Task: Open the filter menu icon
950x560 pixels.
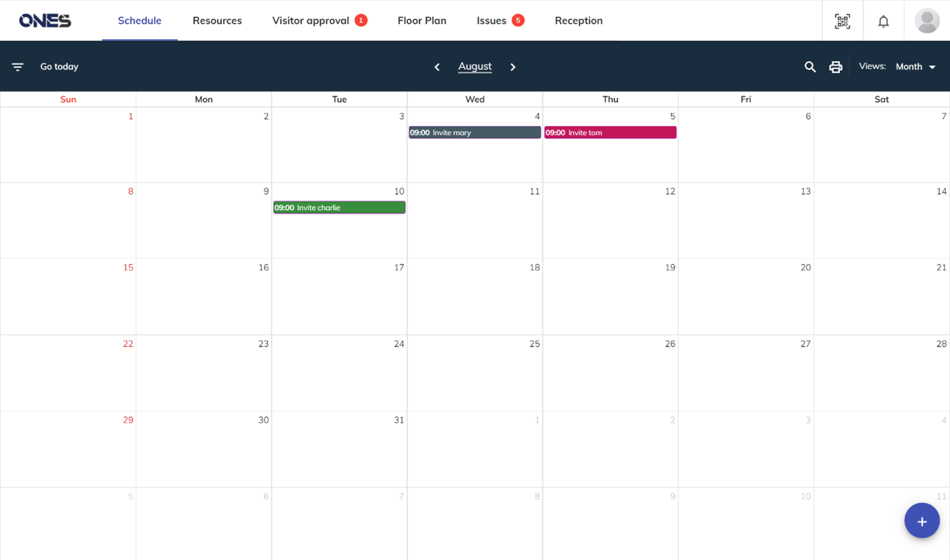Action: click(18, 67)
